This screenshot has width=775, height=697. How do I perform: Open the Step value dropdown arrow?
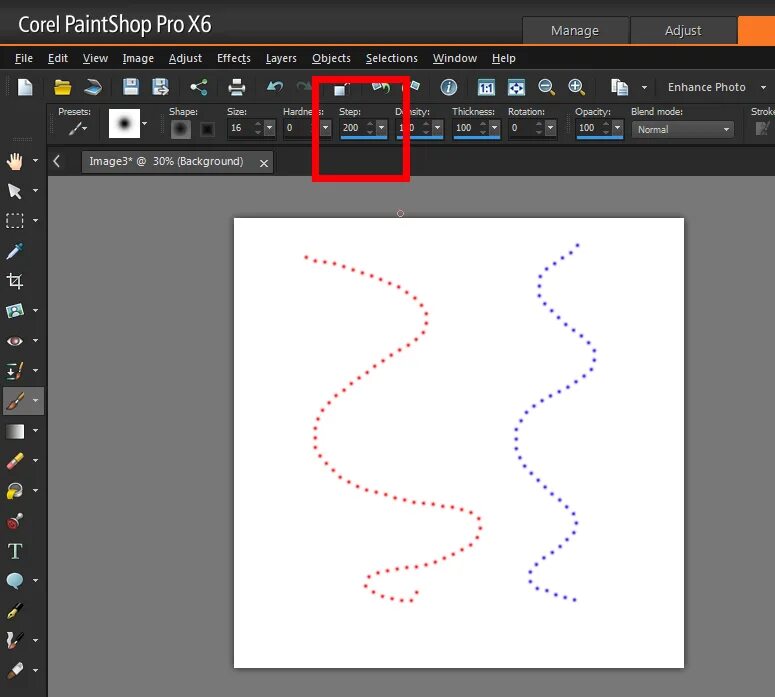point(381,128)
